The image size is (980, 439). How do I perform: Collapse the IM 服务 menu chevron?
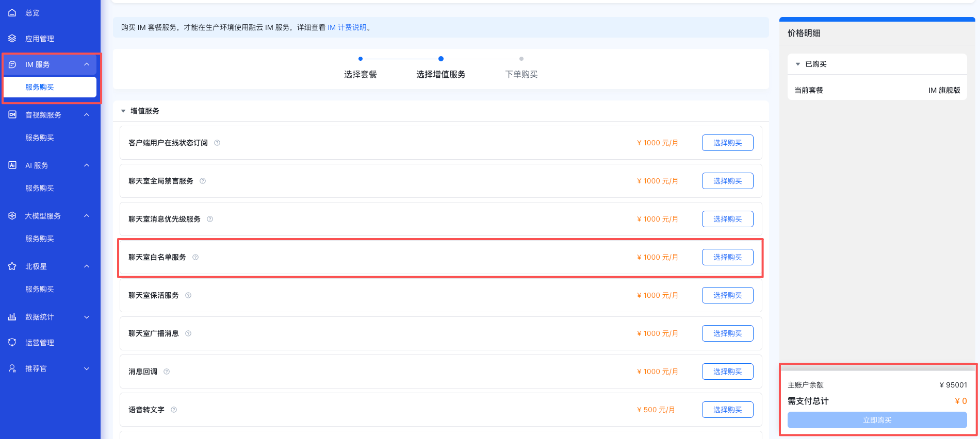pos(87,64)
